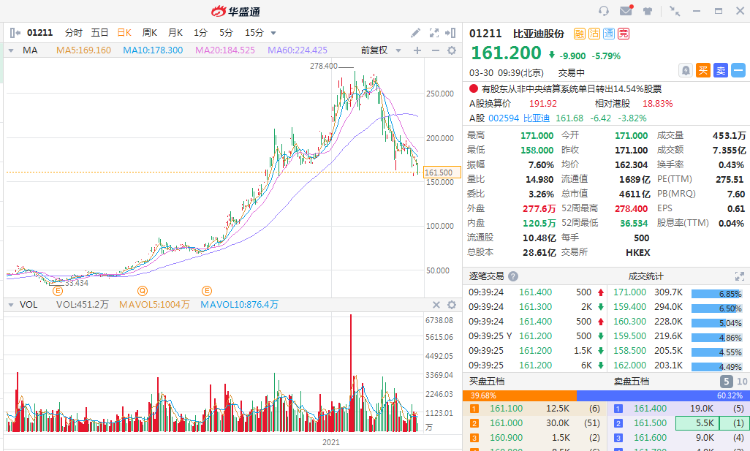Select the 15分 fifteen-minute tab

tap(254, 33)
